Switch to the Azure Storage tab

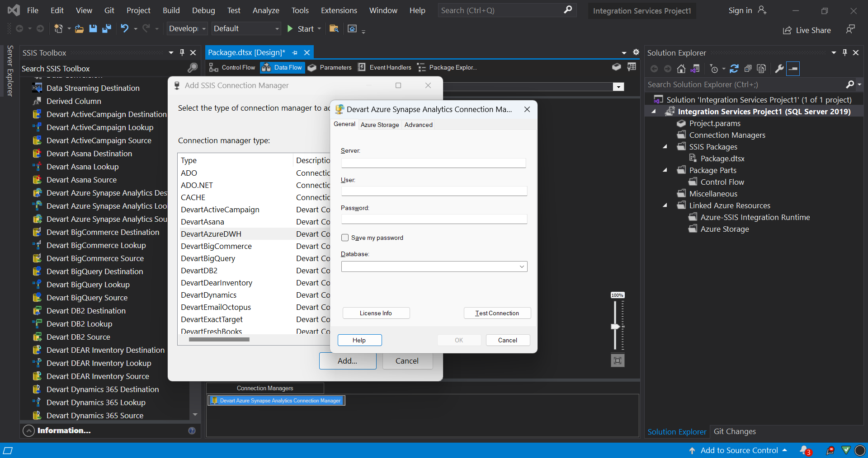[380, 125]
